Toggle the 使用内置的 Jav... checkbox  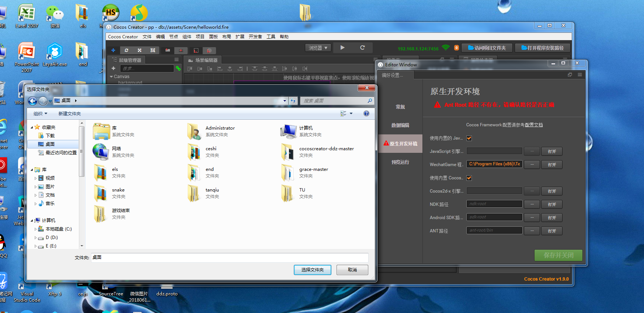(469, 138)
